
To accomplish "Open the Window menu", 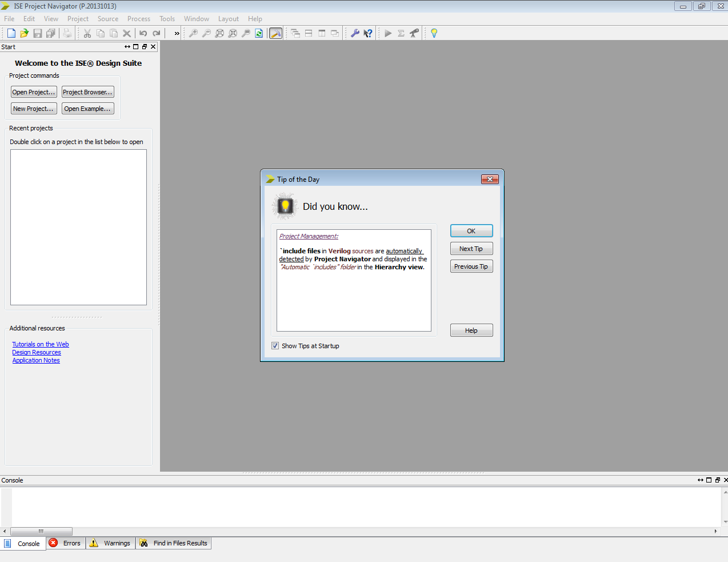I will [x=197, y=19].
